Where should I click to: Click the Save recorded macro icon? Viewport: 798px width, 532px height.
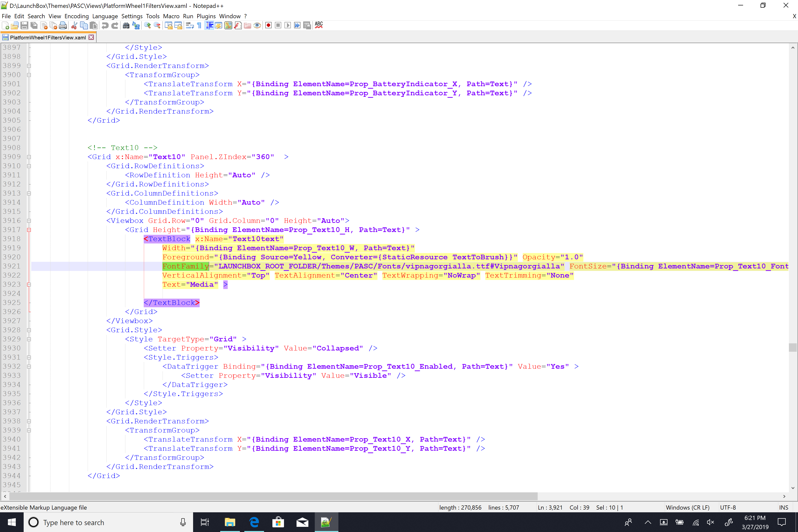(307, 25)
